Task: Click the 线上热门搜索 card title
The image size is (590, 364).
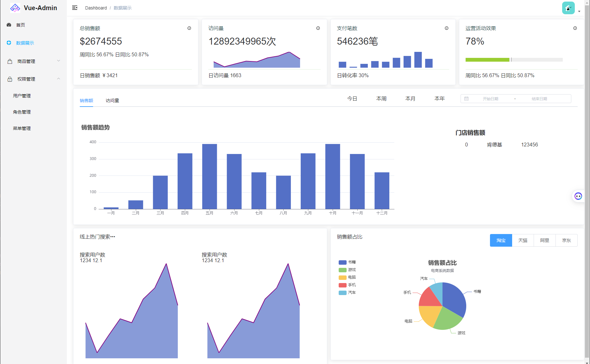Action: 97,237
